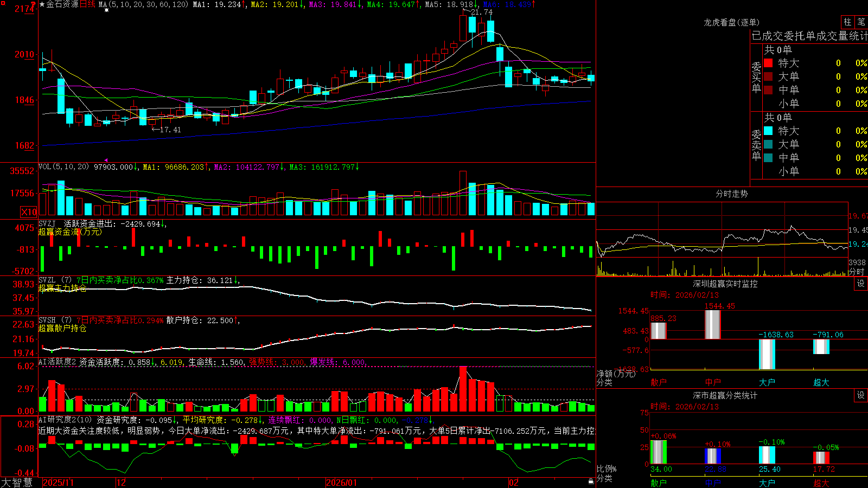Click the 设 settings button of 深市超赢分类统计
868x488 pixels.
tap(861, 395)
